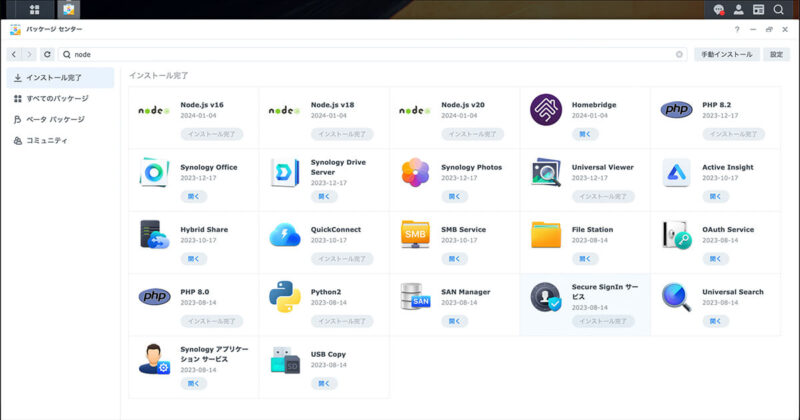The width and height of the screenshot is (800, 420).
Task: Click the OAuth Service icon
Action: pos(676,235)
